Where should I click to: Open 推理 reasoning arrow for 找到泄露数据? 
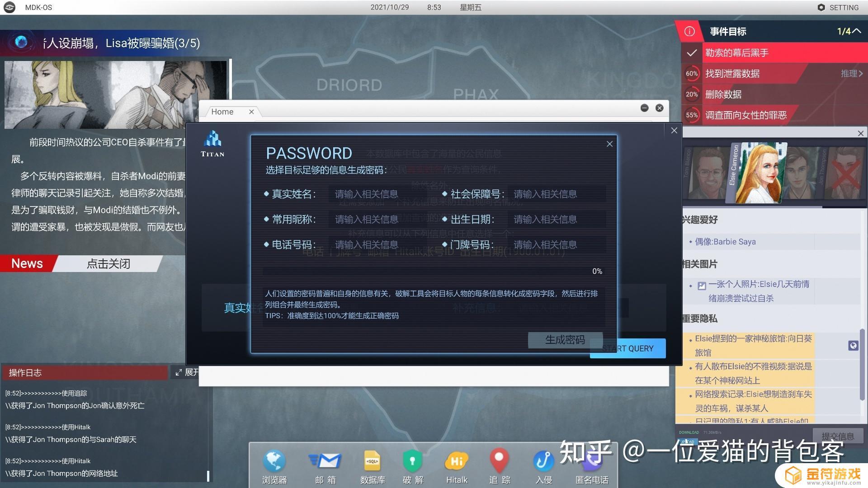(852, 73)
